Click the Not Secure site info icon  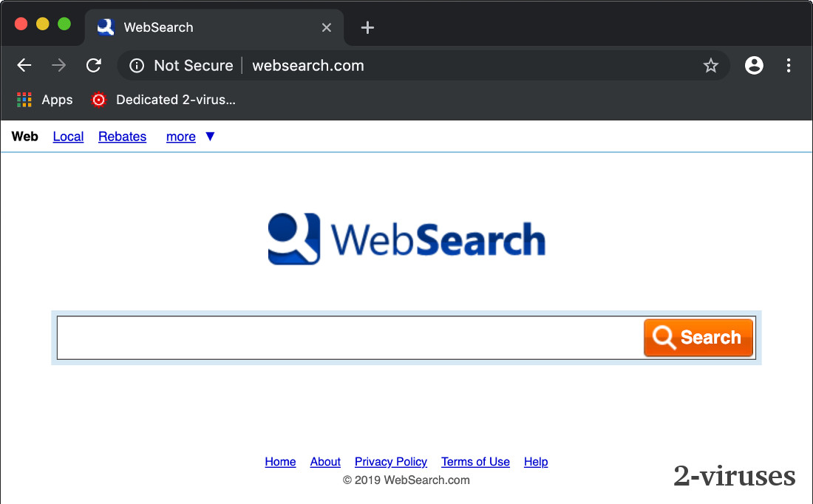(x=137, y=66)
